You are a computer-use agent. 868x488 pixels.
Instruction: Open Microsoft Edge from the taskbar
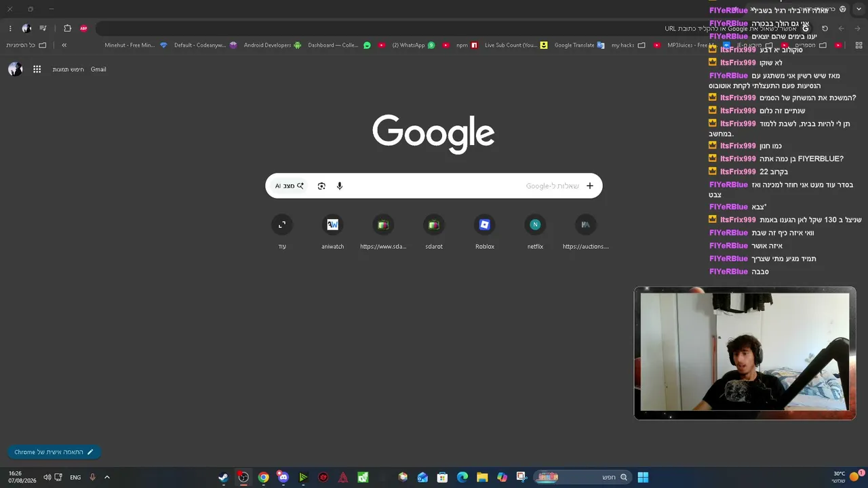pos(462,477)
